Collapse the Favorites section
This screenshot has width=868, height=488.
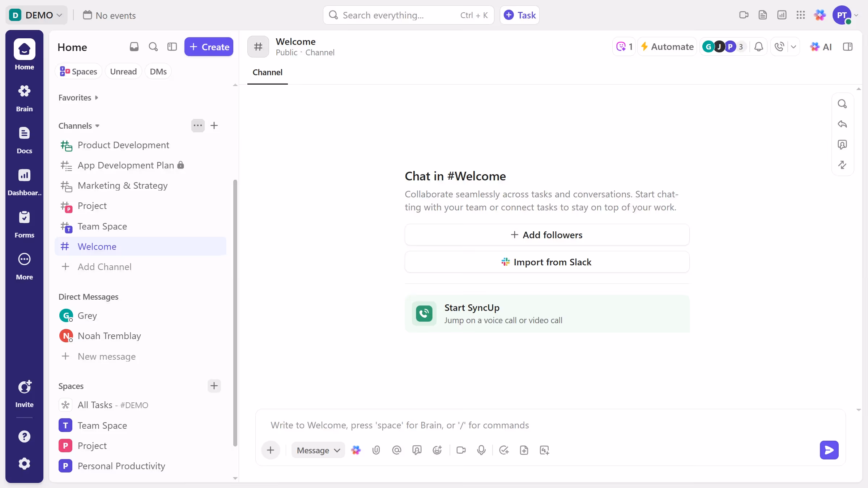pyautogui.click(x=97, y=97)
